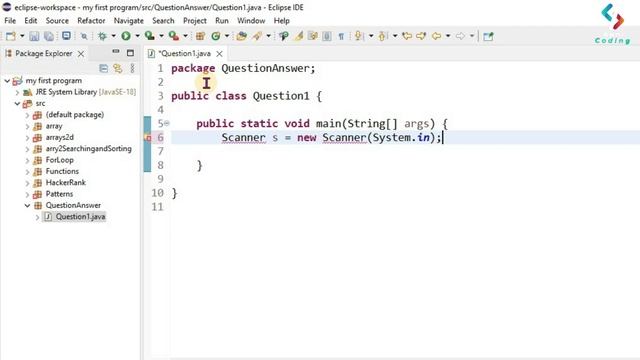Click the Last Edit Location icon

click(x=407, y=36)
